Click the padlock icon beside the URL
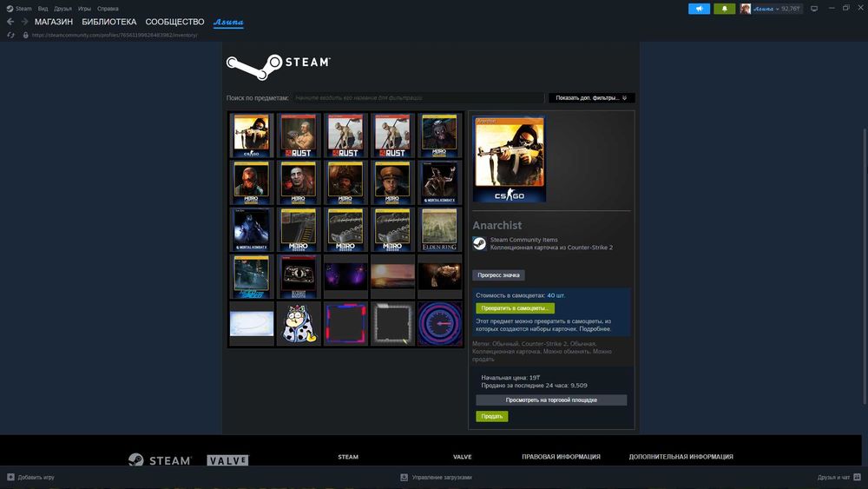Screen dimensions: 868x489 [x=25, y=35]
